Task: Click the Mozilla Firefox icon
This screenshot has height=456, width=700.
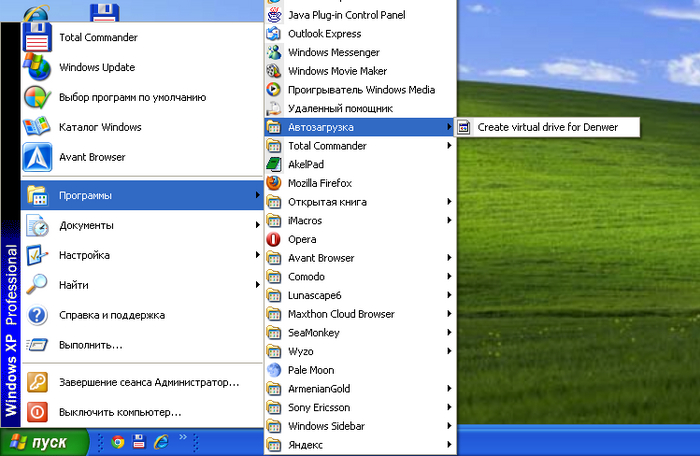Action: point(276,183)
